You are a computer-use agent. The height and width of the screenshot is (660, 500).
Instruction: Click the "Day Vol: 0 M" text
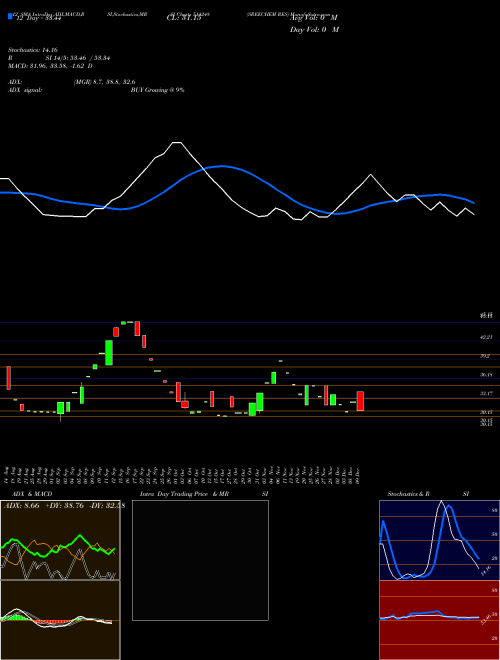(314, 29)
